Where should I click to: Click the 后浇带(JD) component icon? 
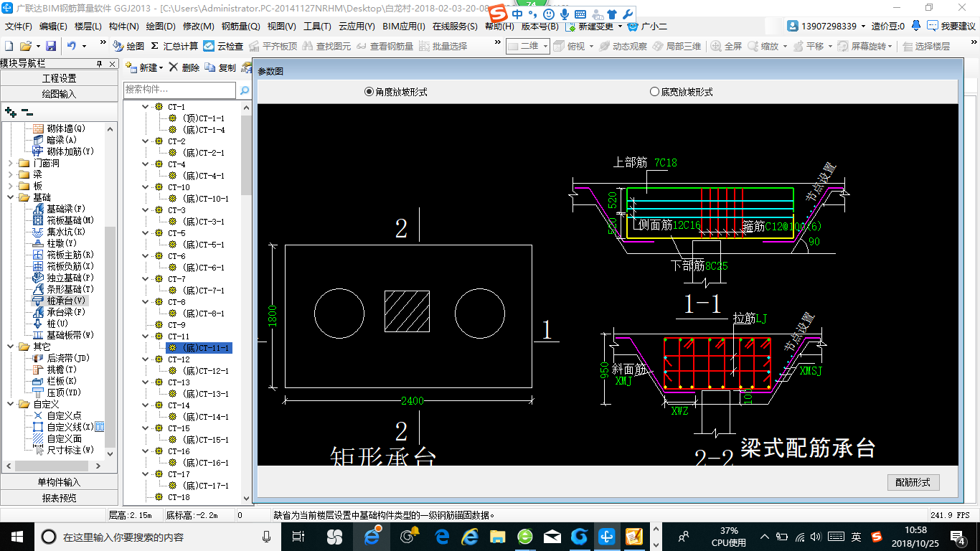(x=38, y=358)
